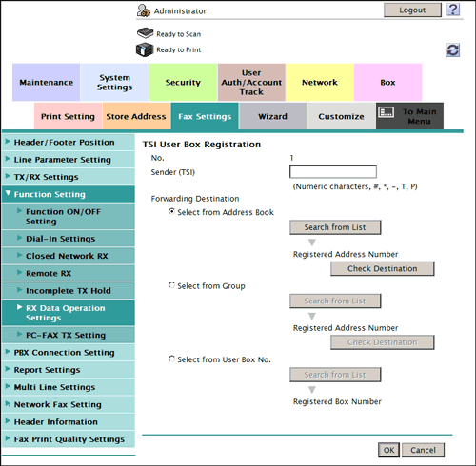Viewport: 476px width, 466px height.
Task: Click the Administrator user icon
Action: click(144, 10)
